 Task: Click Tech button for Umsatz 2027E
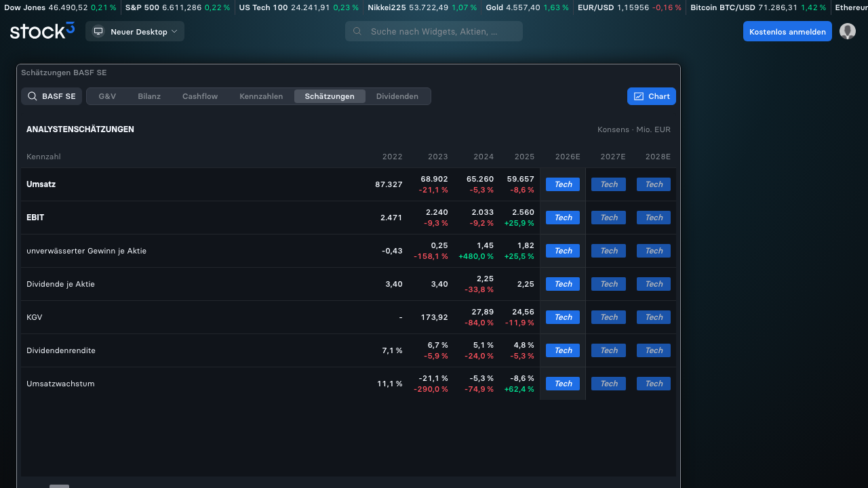[608, 184]
